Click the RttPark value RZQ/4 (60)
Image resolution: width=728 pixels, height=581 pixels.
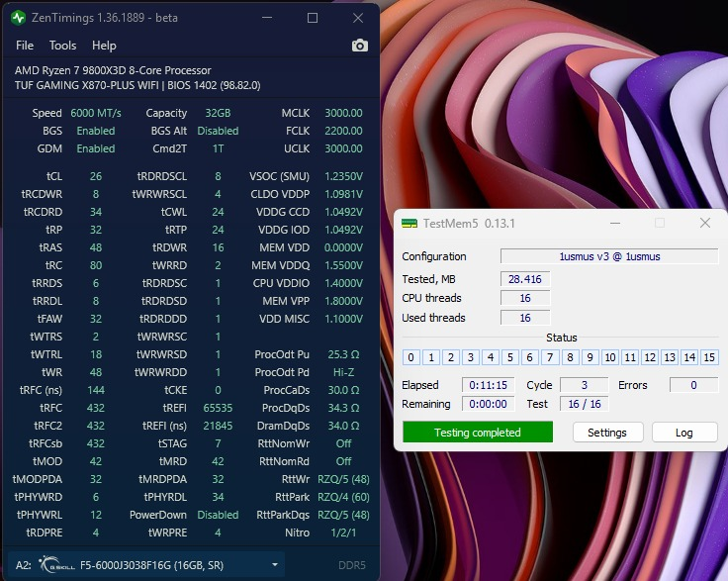(x=343, y=497)
